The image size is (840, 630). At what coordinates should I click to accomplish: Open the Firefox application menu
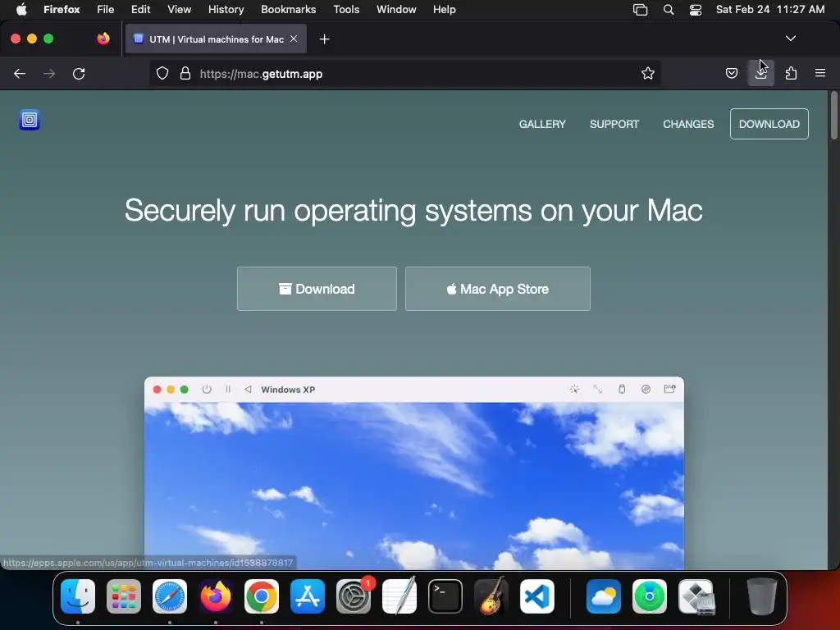tap(62, 9)
